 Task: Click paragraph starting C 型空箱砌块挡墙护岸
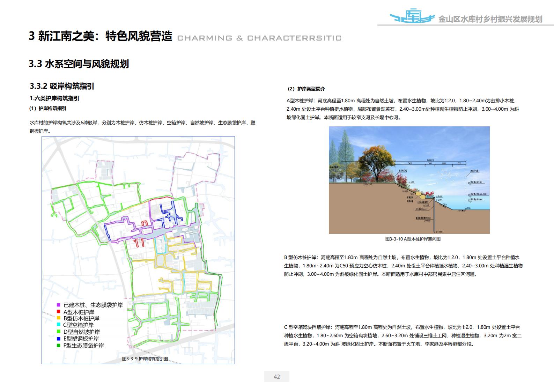pyautogui.click(x=403, y=335)
